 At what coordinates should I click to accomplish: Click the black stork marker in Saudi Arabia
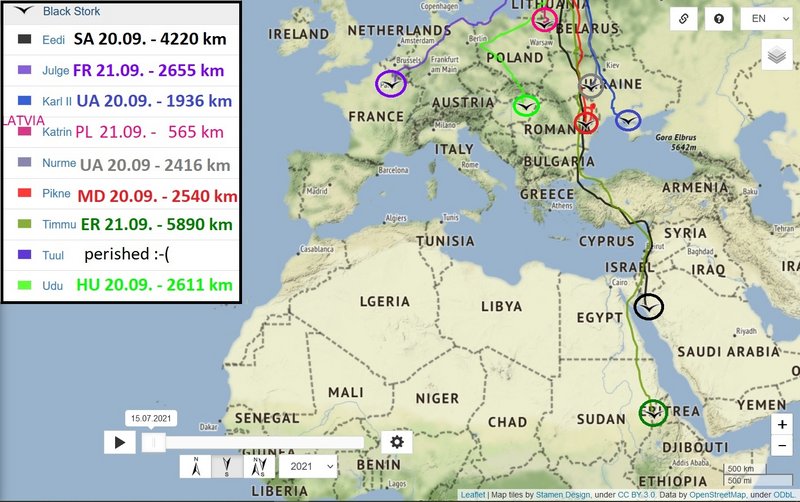coord(648,307)
